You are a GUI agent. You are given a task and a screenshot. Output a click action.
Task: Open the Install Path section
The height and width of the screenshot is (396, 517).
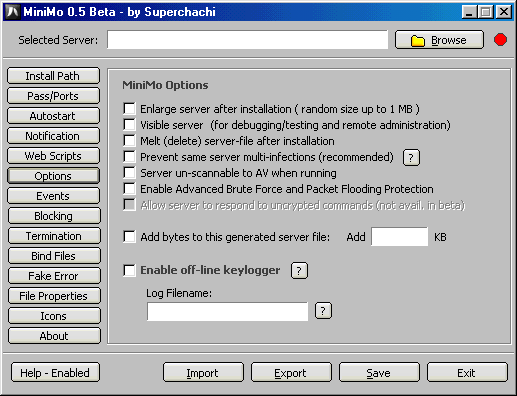click(x=53, y=76)
